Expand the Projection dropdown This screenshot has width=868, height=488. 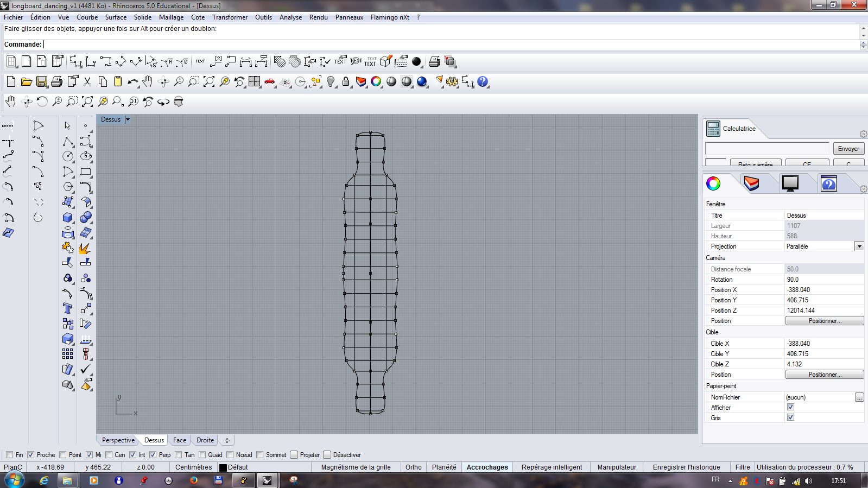pyautogui.click(x=859, y=246)
